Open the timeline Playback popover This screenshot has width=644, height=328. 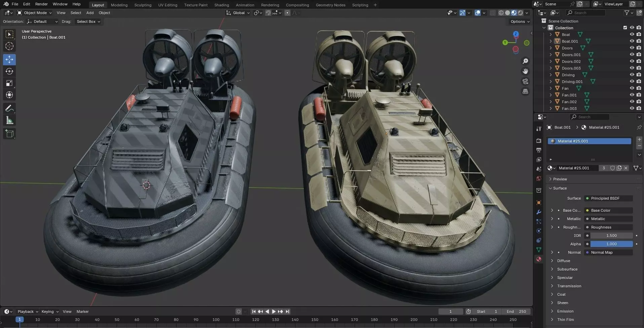[28, 312]
